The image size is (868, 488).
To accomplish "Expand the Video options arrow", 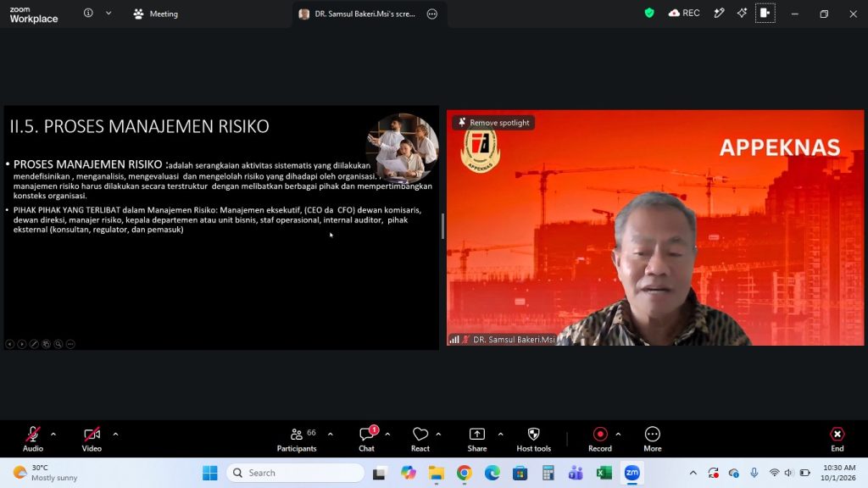I will [115, 435].
